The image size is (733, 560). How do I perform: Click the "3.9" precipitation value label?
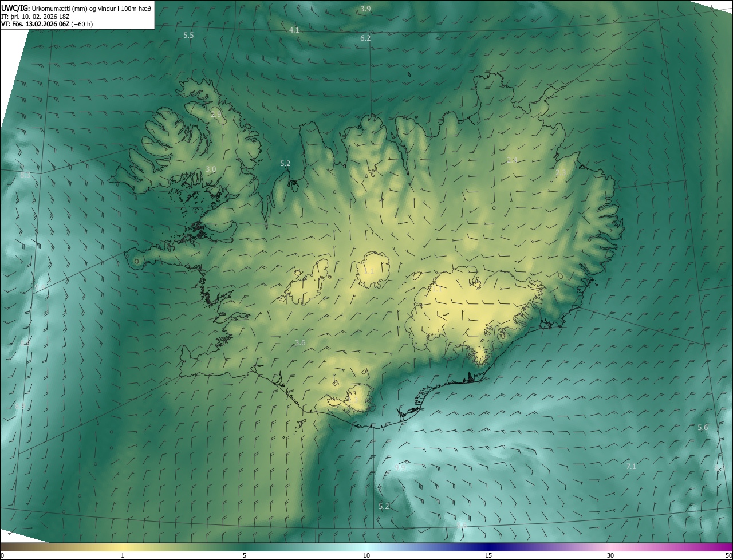(x=365, y=9)
